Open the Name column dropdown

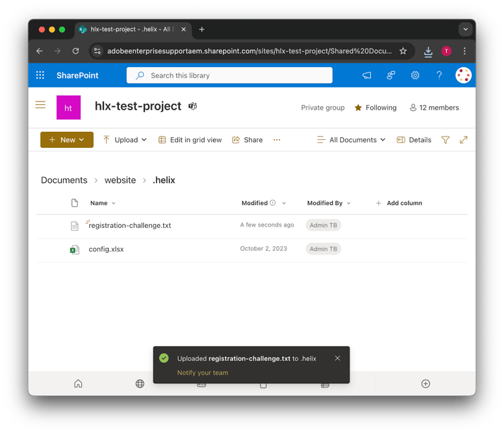[x=103, y=203]
